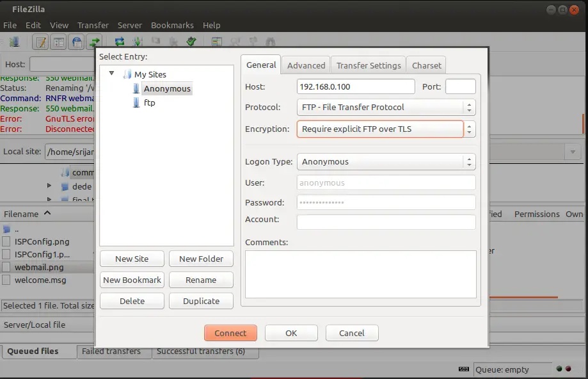Click the Account input field
The height and width of the screenshot is (379, 588).
pyautogui.click(x=386, y=222)
